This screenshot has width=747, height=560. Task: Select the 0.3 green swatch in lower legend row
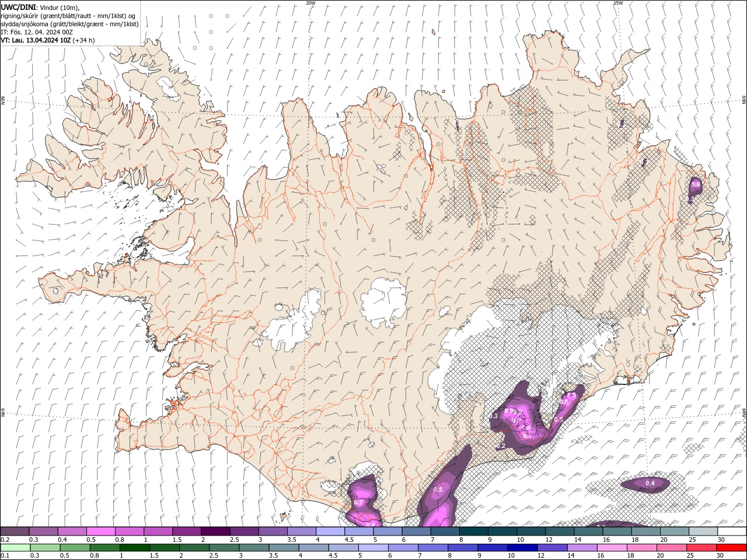coord(45,548)
